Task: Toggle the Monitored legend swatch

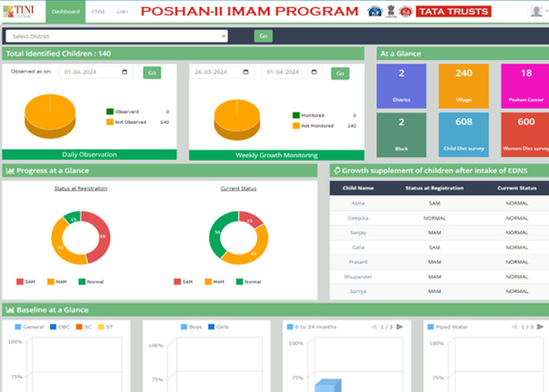Action: point(296,115)
